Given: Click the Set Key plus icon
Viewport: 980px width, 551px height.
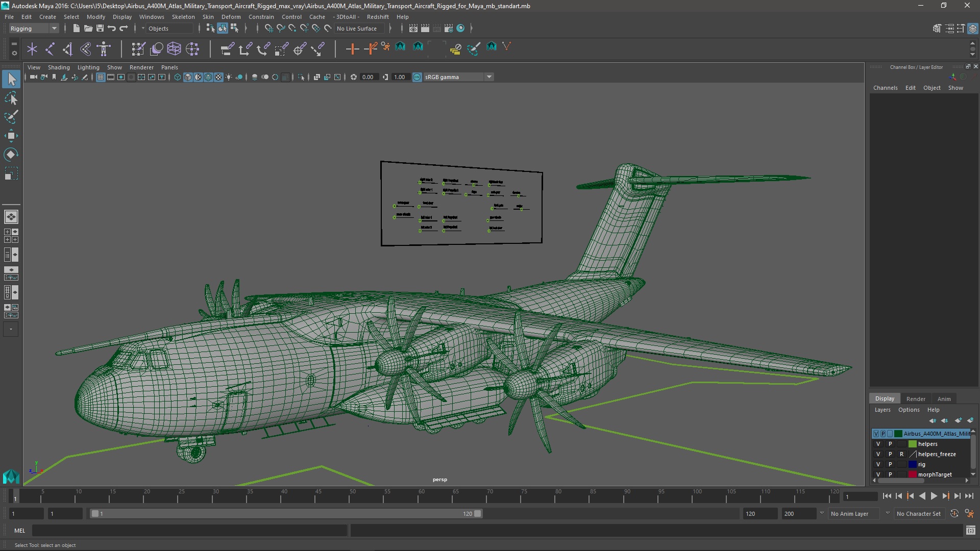Looking at the screenshot, I should 352,49.
